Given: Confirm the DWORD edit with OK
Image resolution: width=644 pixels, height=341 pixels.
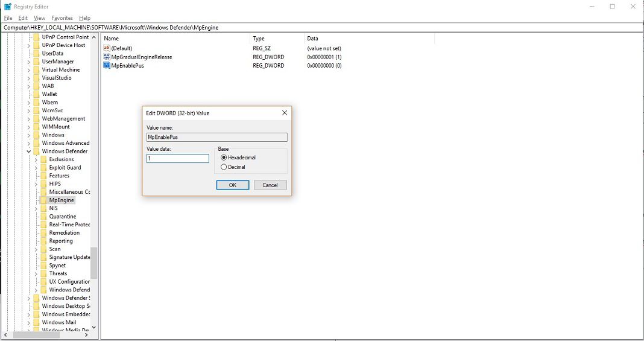Looking at the screenshot, I should (x=233, y=185).
